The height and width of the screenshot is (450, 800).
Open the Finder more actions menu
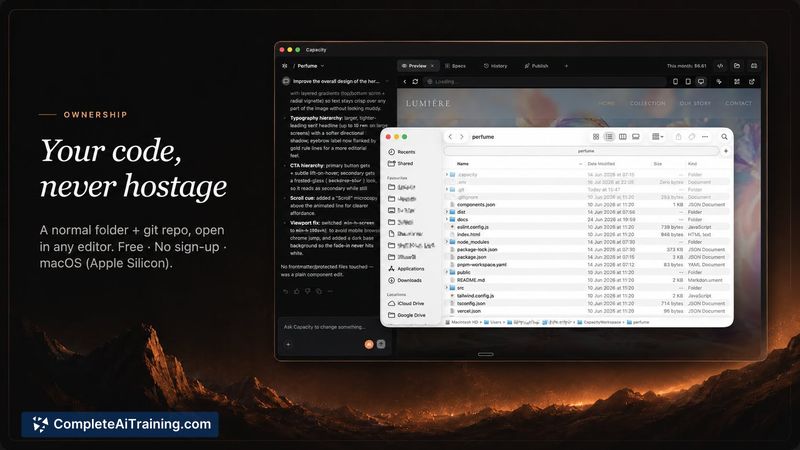click(x=705, y=137)
